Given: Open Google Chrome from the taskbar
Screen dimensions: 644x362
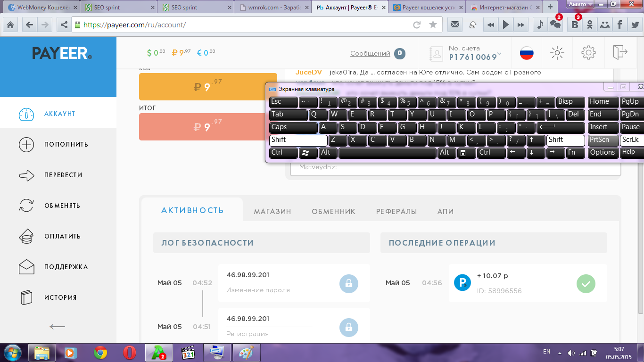Looking at the screenshot, I should 100,353.
